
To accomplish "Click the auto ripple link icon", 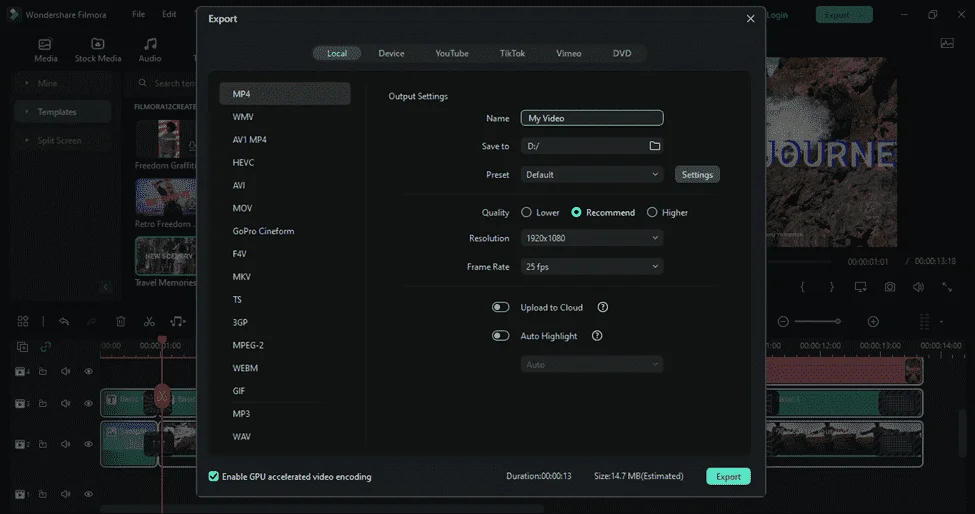I will click(x=45, y=347).
